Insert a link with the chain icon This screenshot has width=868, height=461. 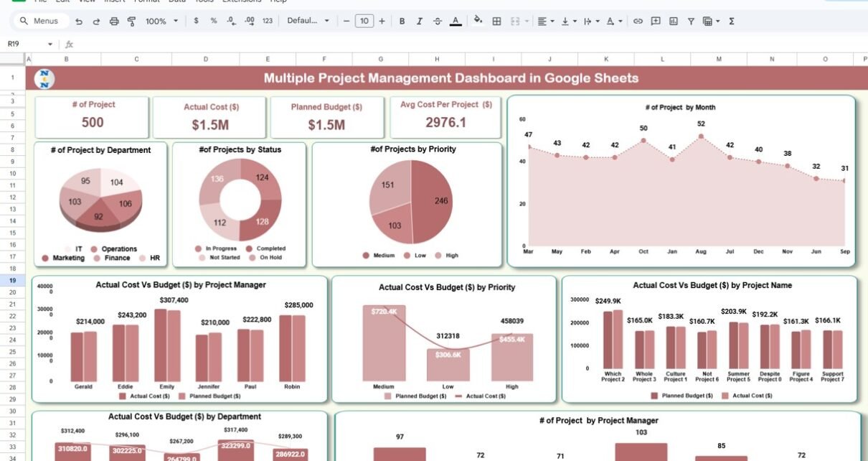click(638, 22)
